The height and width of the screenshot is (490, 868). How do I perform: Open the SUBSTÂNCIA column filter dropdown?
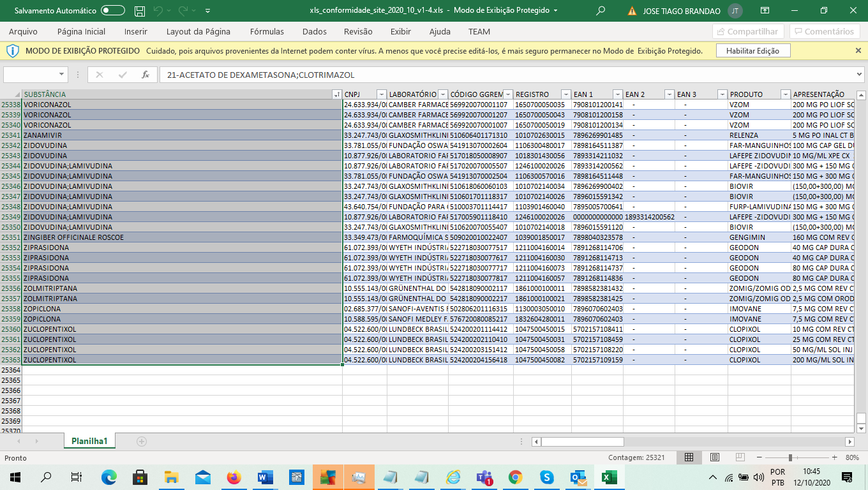[336, 94]
